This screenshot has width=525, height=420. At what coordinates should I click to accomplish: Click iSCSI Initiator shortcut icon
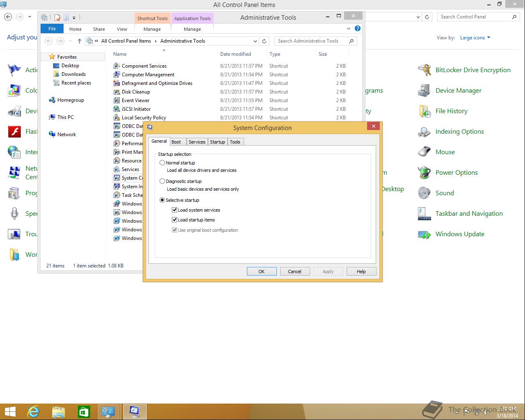click(x=116, y=109)
